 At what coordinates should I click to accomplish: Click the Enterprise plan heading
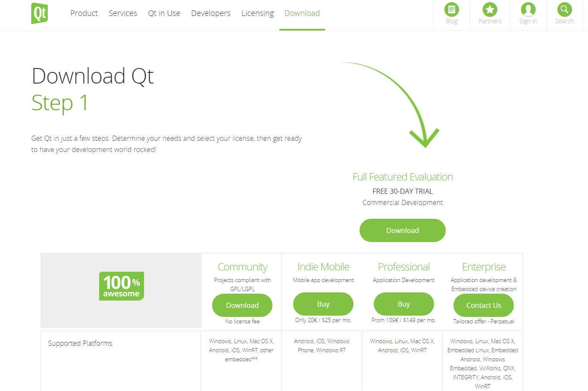[x=484, y=267]
